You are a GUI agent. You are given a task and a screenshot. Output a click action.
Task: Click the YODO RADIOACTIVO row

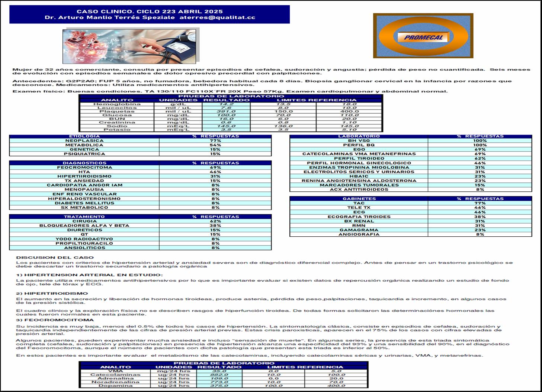pos(140,239)
